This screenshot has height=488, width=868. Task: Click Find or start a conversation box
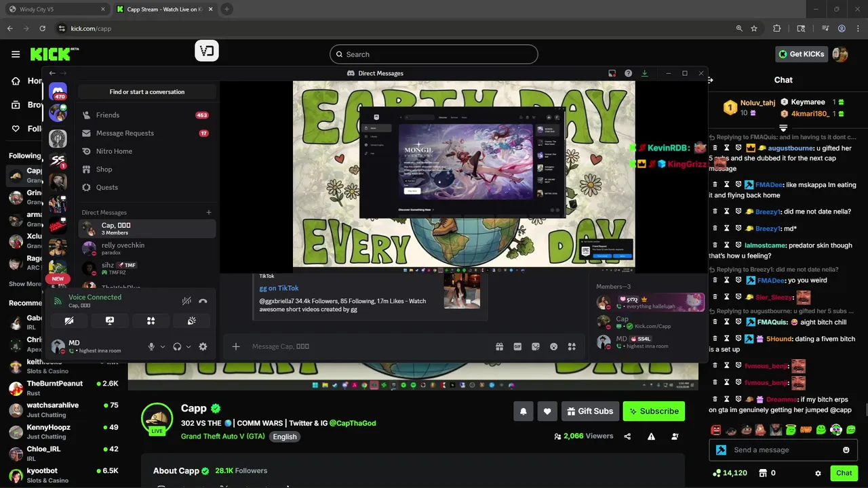tap(147, 91)
